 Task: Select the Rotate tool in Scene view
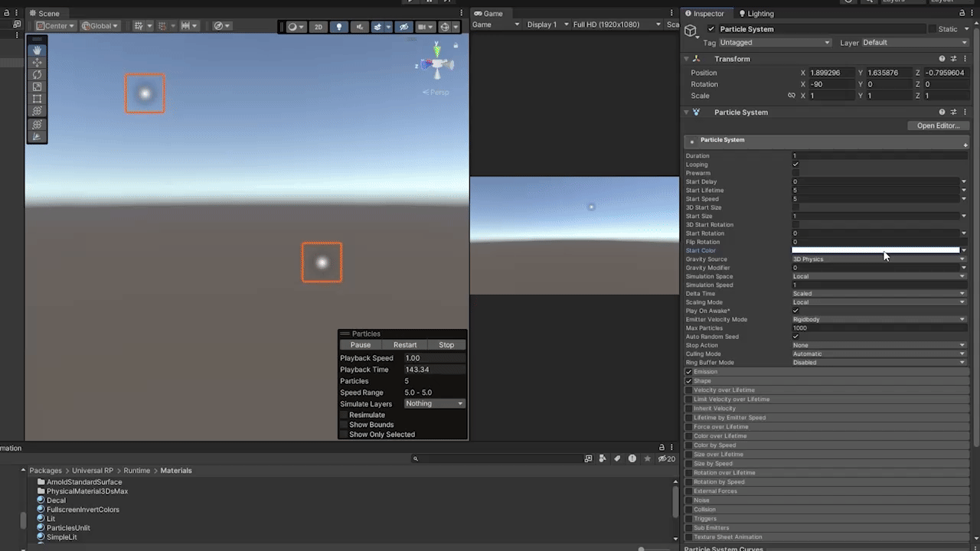click(37, 74)
